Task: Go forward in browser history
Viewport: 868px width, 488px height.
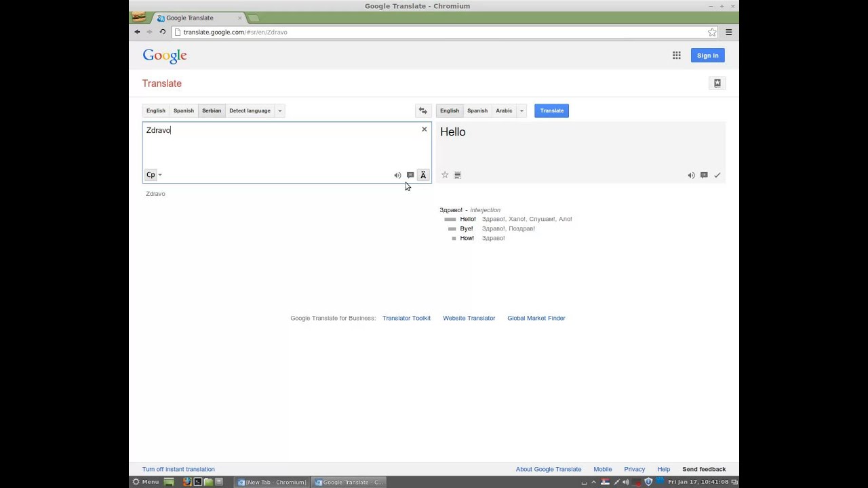Action: [150, 32]
